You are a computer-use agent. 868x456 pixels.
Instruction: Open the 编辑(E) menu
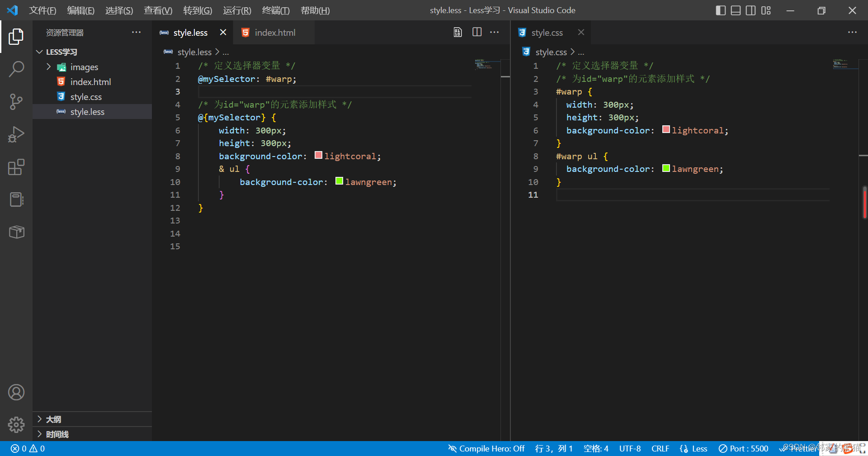point(81,10)
